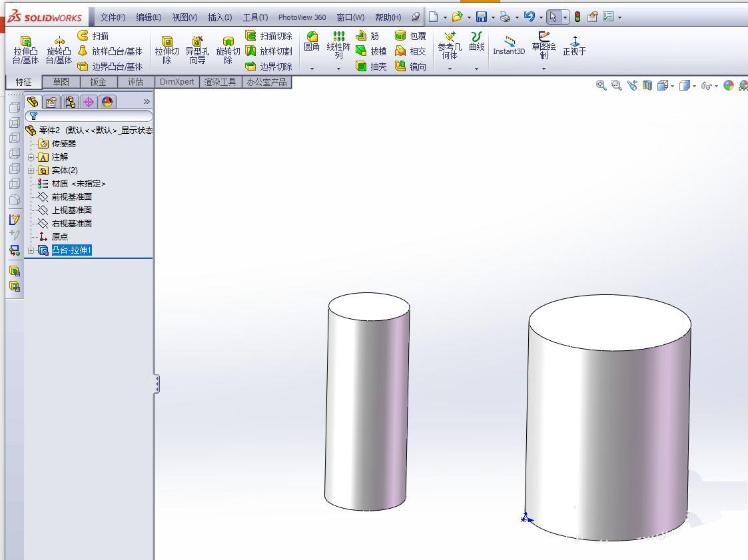Open the 曲线 curves tool
This screenshot has width=748, height=560.
coord(476,41)
